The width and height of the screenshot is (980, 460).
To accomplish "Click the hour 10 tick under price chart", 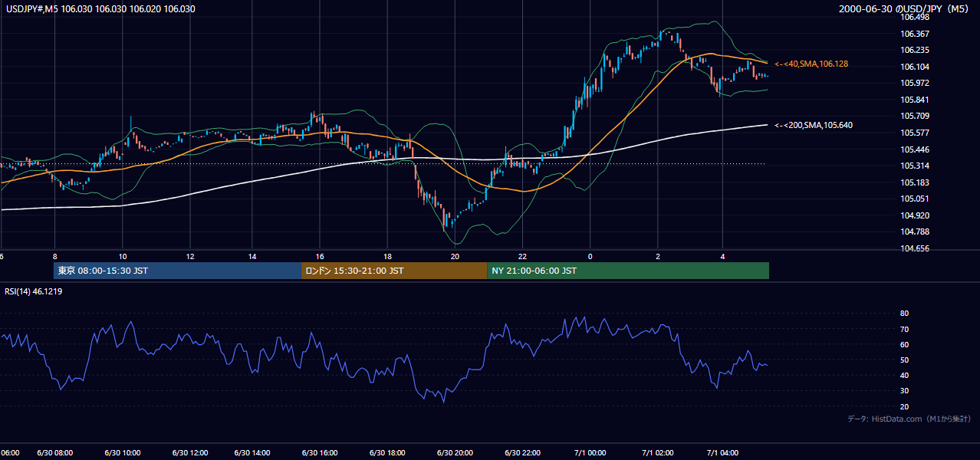I will (x=123, y=256).
